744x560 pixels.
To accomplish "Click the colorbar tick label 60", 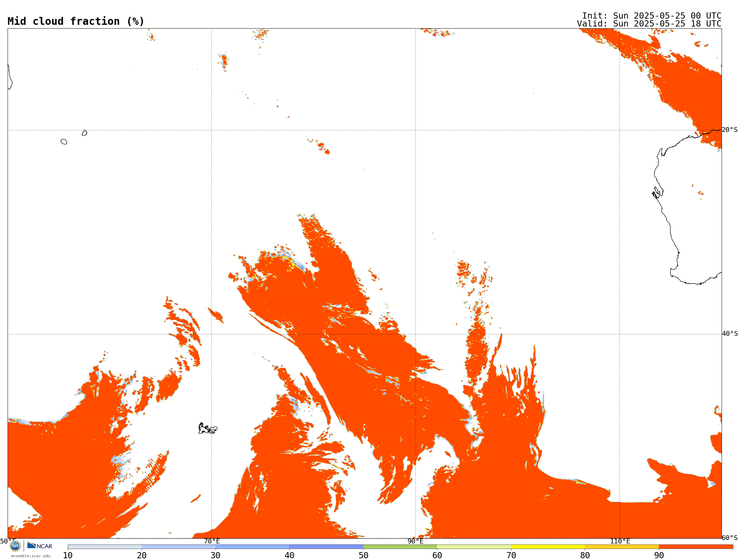I will [x=437, y=556].
